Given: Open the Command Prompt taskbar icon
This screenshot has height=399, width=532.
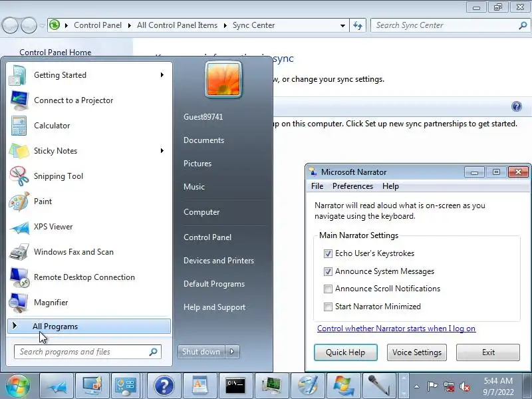Looking at the screenshot, I should click(236, 386).
